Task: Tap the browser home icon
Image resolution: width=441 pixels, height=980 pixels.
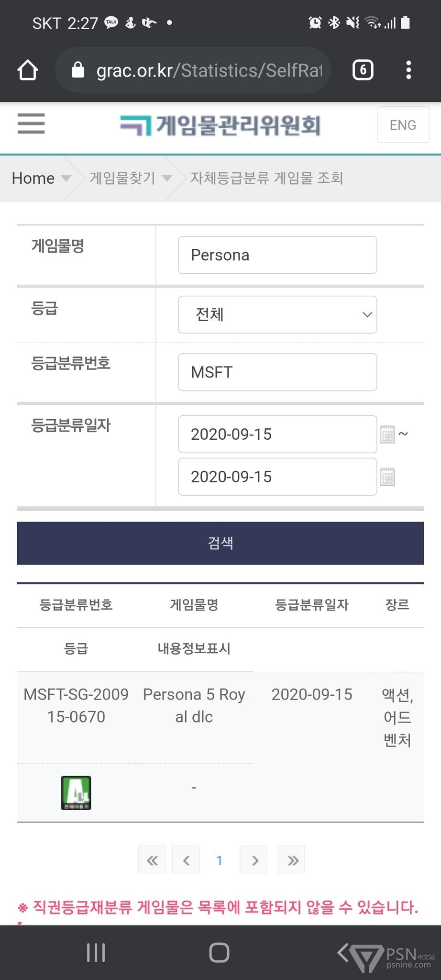Action: click(x=28, y=70)
